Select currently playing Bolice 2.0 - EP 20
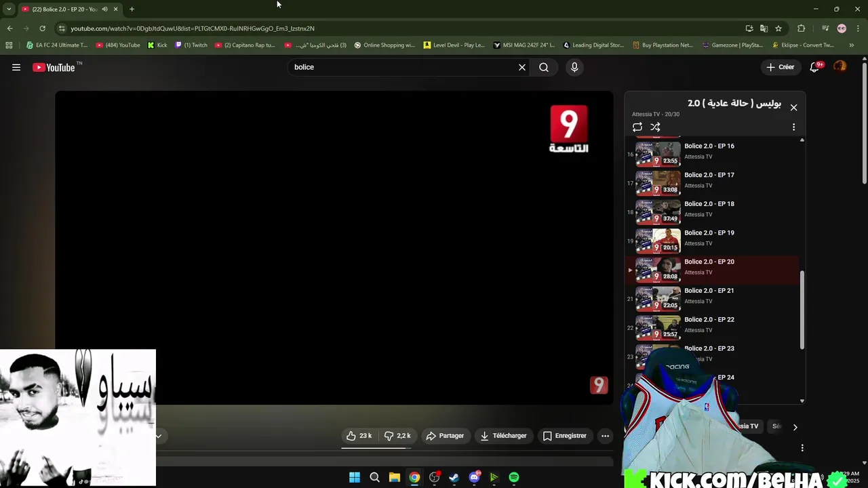The width and height of the screenshot is (868, 488). click(712, 270)
